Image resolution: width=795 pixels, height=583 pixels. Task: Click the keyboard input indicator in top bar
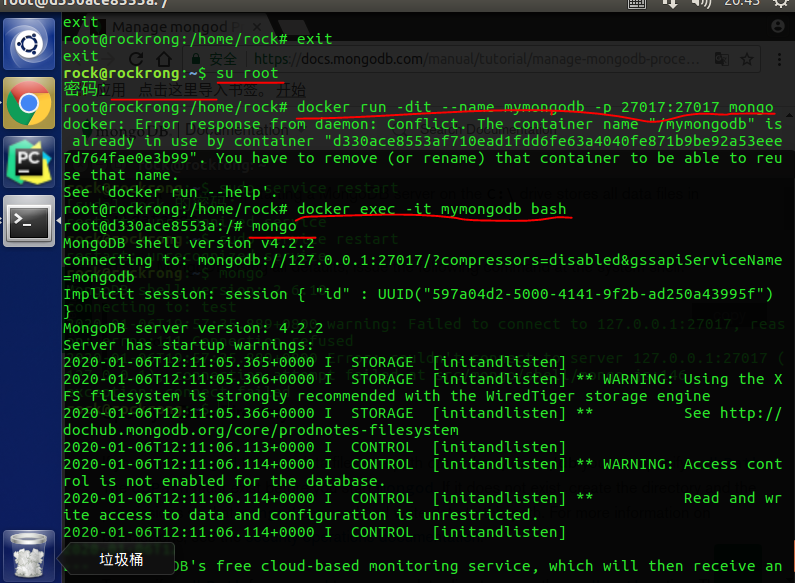point(637,4)
